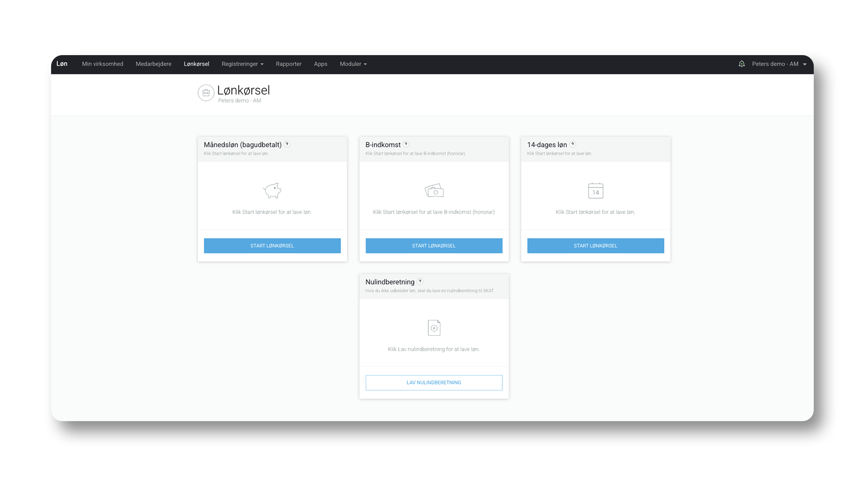
Task: Expand the Registreringer dropdown menu
Action: point(242,64)
